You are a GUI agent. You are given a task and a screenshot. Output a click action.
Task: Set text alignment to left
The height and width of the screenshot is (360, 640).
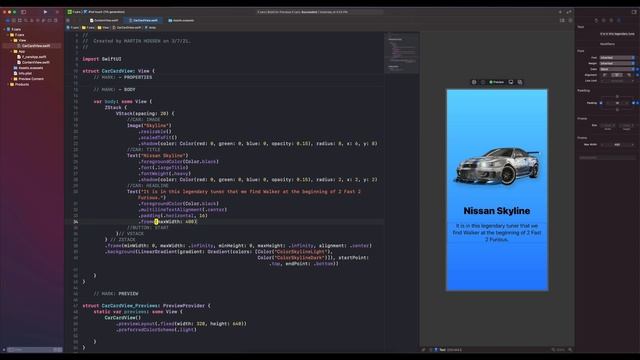coord(604,75)
